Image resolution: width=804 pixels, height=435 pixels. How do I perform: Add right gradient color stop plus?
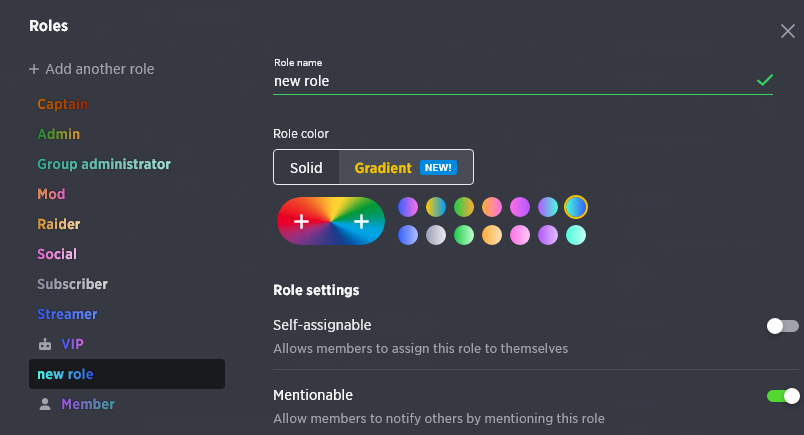(x=361, y=221)
